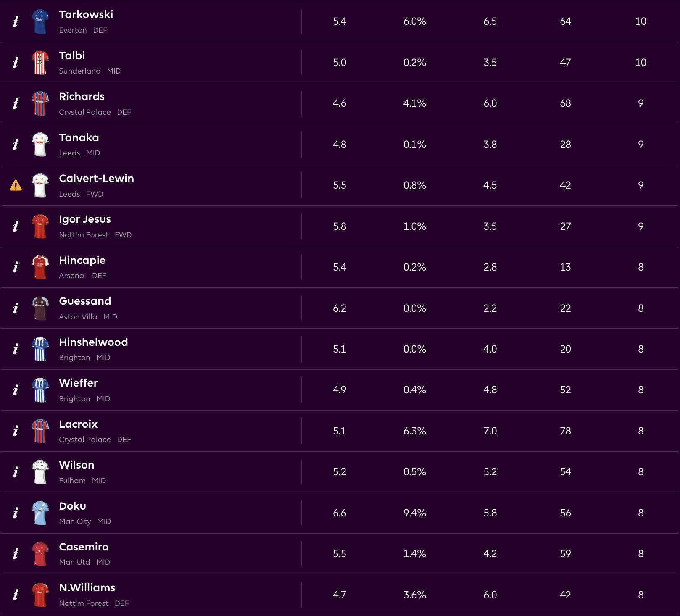Click Wilson's Fulham kit image
680x616 pixels.
(40, 472)
